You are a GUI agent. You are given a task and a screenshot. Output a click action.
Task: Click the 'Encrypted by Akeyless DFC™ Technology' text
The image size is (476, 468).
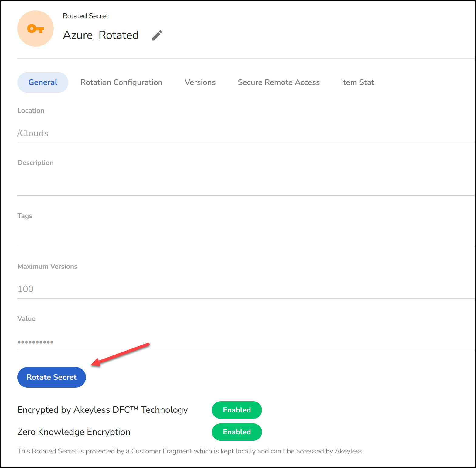tap(103, 410)
